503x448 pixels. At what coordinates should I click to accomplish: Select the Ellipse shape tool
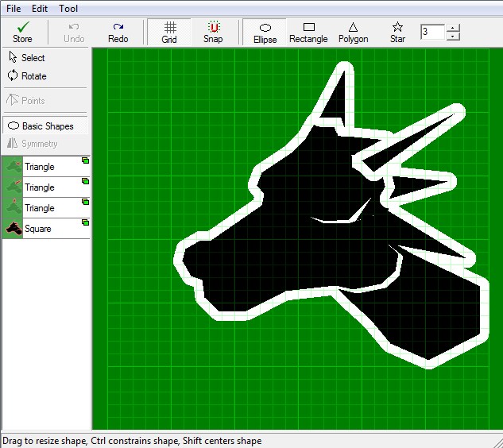point(265,32)
